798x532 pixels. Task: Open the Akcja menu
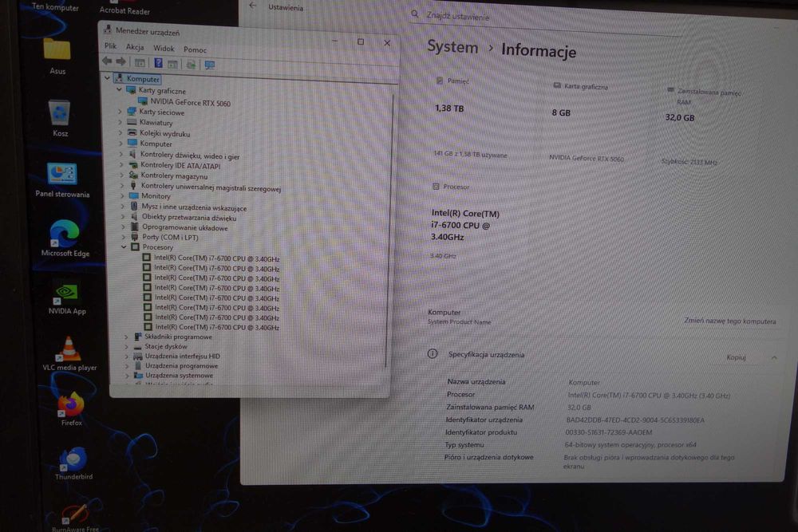[x=135, y=47]
